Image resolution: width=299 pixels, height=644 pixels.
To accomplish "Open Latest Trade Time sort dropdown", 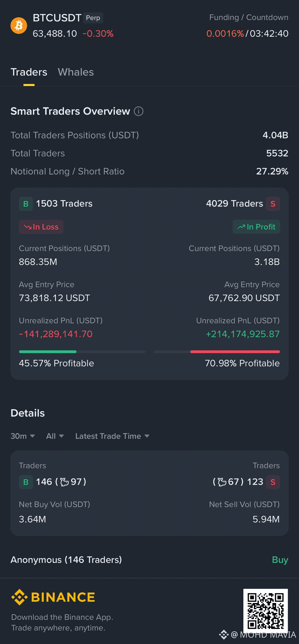I will pyautogui.click(x=112, y=436).
